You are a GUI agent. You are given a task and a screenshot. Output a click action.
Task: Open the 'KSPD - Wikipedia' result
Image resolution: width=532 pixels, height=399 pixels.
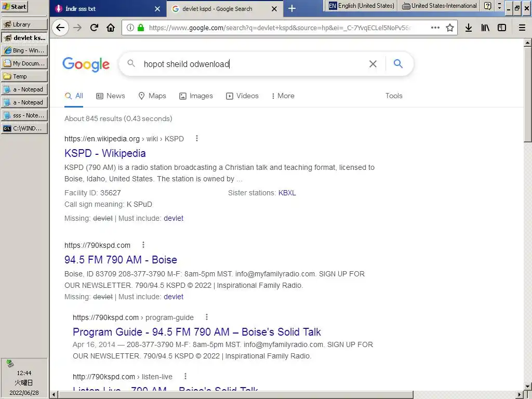(105, 153)
